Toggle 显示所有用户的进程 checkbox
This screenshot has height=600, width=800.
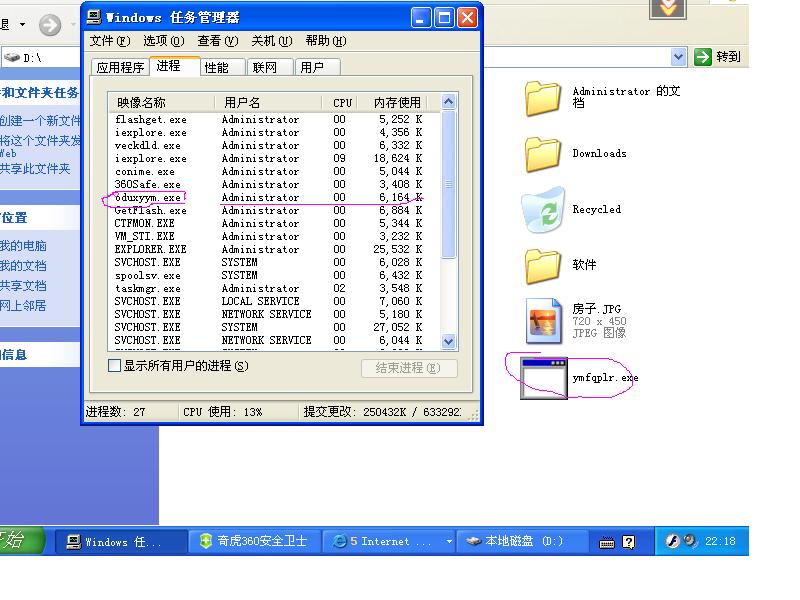(x=114, y=366)
